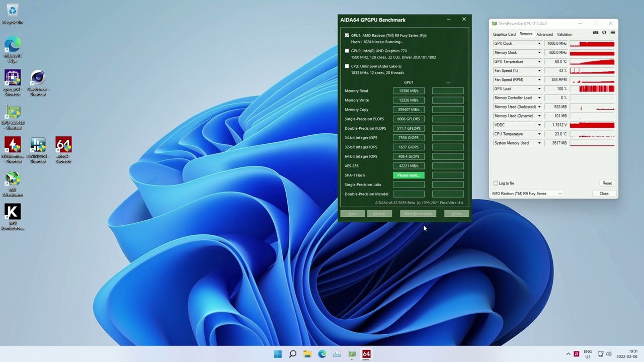Click the Memory Read 13386 MB/s result

pos(409,91)
